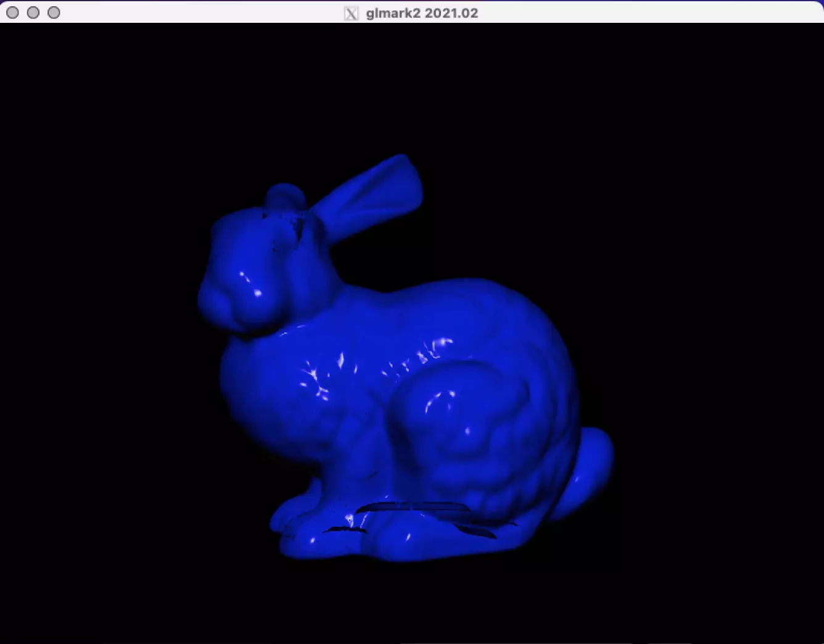Click the green zoom window control
Viewport: 824px width, 644px height.
tap(54, 12)
